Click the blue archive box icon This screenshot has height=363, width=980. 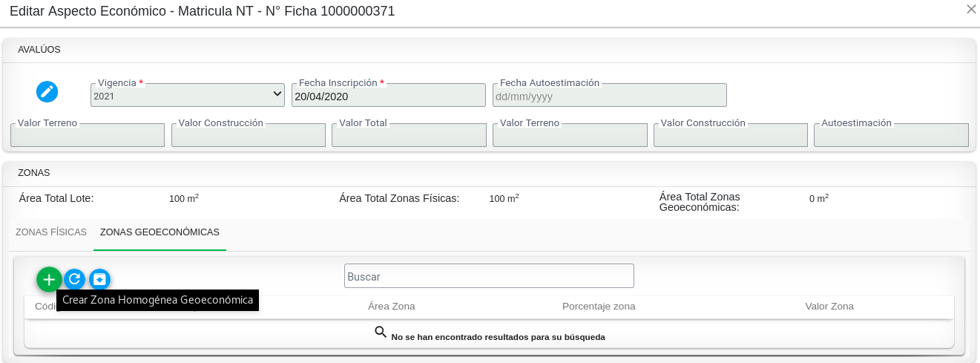point(99,279)
